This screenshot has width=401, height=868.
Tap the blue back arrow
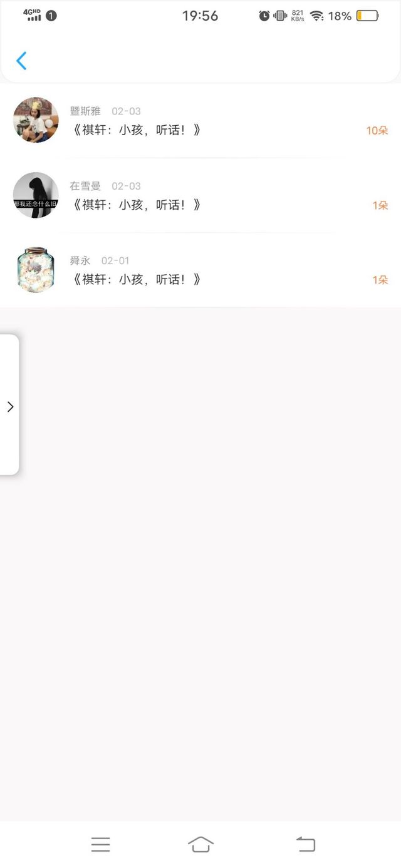pyautogui.click(x=21, y=61)
